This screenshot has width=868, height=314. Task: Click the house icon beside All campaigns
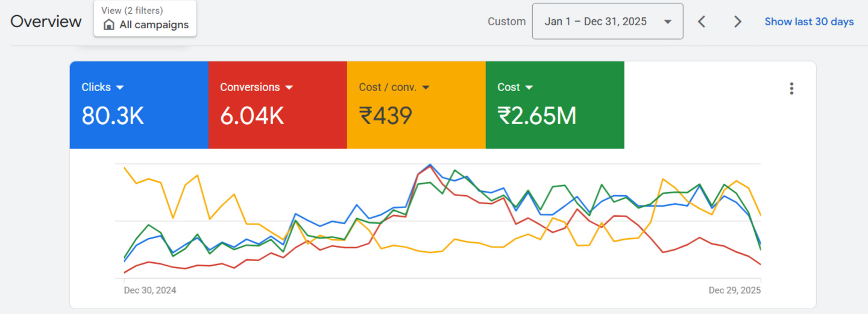[x=109, y=25]
